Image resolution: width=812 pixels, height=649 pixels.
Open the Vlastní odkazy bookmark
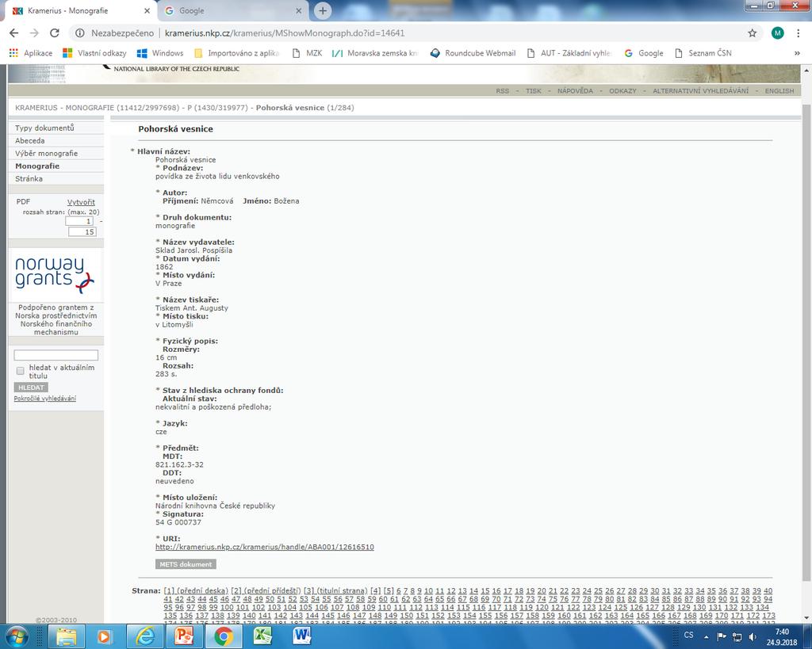point(94,53)
